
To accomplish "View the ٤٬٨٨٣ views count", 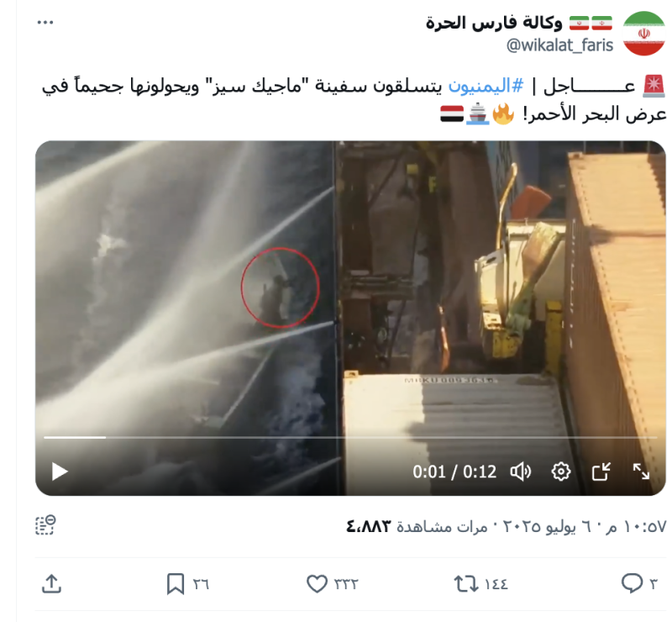I will tap(369, 526).
